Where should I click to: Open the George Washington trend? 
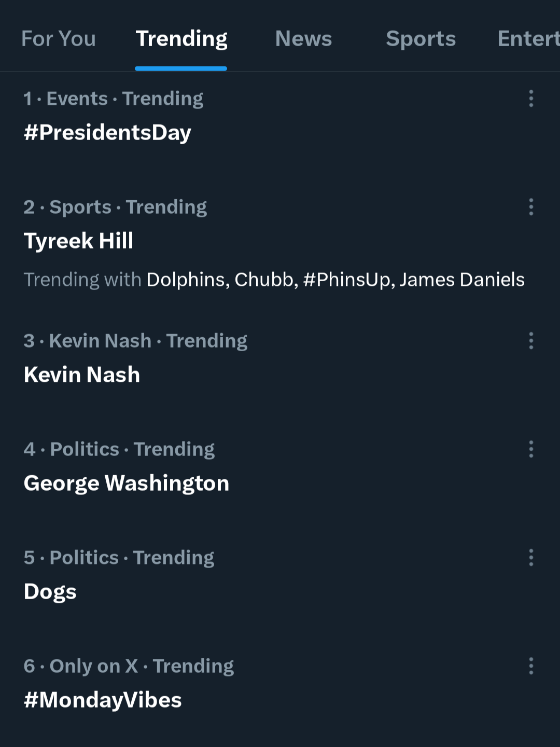coord(127,483)
